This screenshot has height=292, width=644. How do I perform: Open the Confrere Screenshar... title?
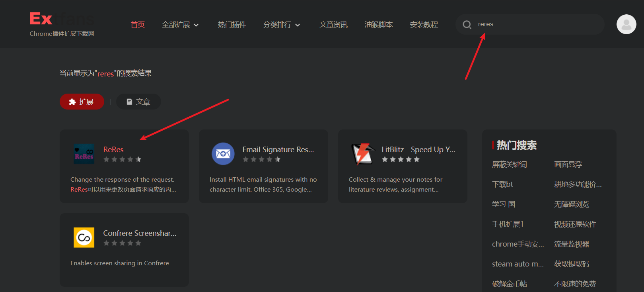point(140,233)
